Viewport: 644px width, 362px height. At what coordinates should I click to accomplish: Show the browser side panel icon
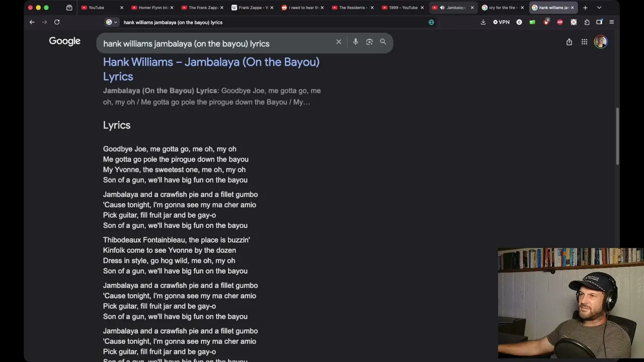point(599,22)
